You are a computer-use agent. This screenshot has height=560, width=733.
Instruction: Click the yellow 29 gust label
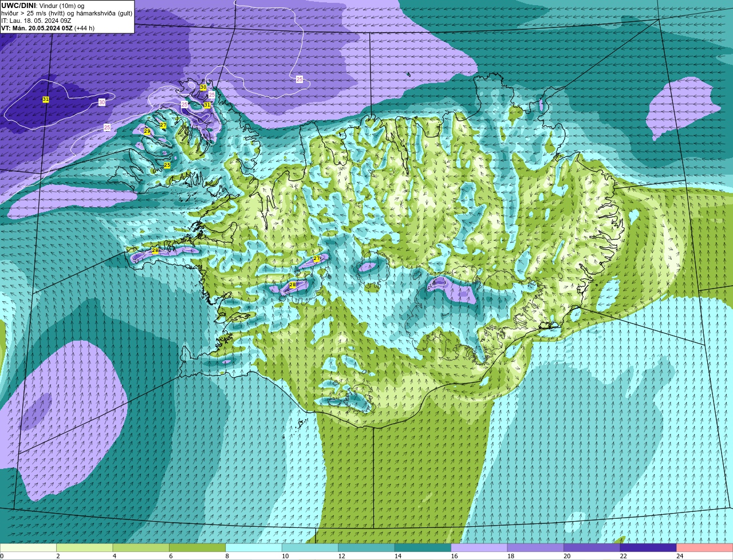coord(147,132)
